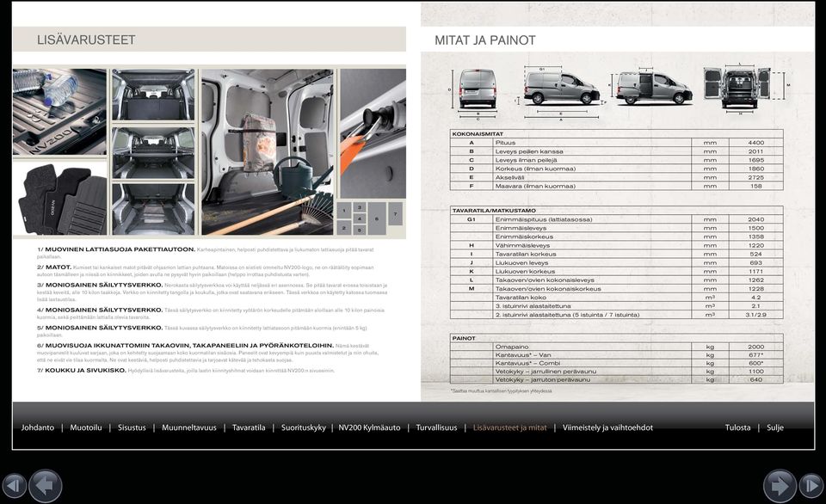Advance to the next page arrow

[x=780, y=486]
